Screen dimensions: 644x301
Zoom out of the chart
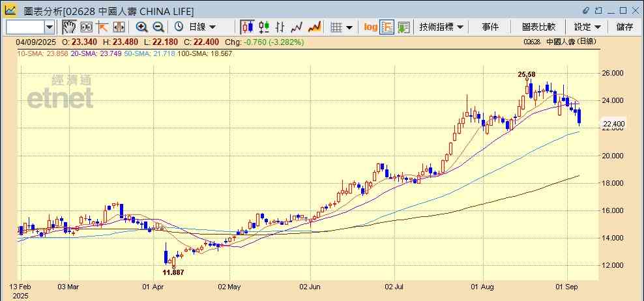click(158, 27)
